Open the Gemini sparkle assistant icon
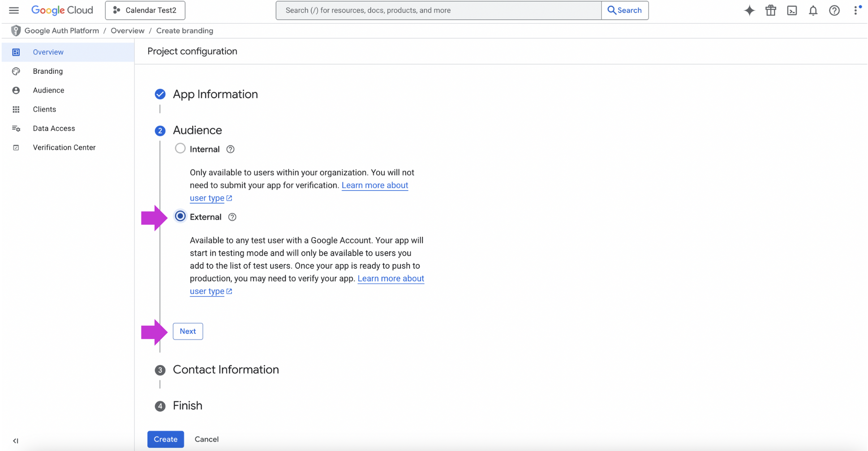Image resolution: width=868 pixels, height=451 pixels. tap(749, 10)
